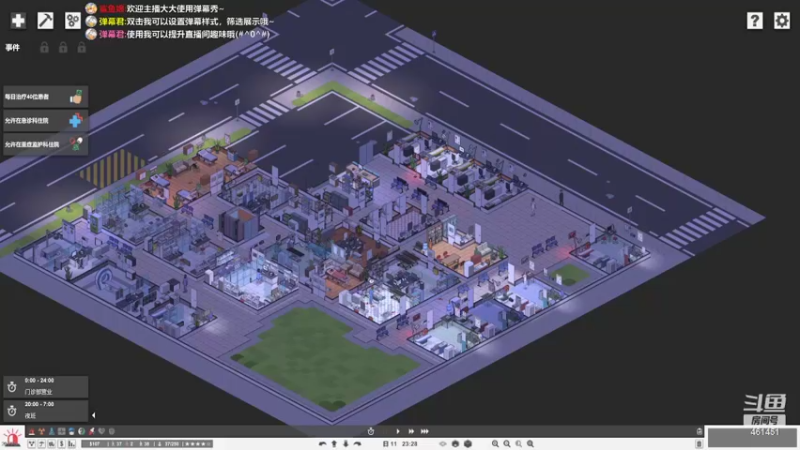Open game settings gear

(782, 20)
